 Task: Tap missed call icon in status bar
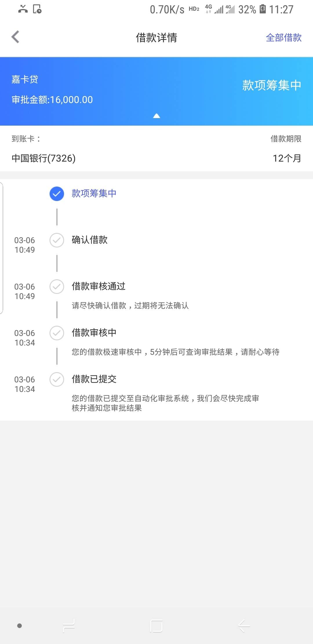pyautogui.click(x=23, y=9)
